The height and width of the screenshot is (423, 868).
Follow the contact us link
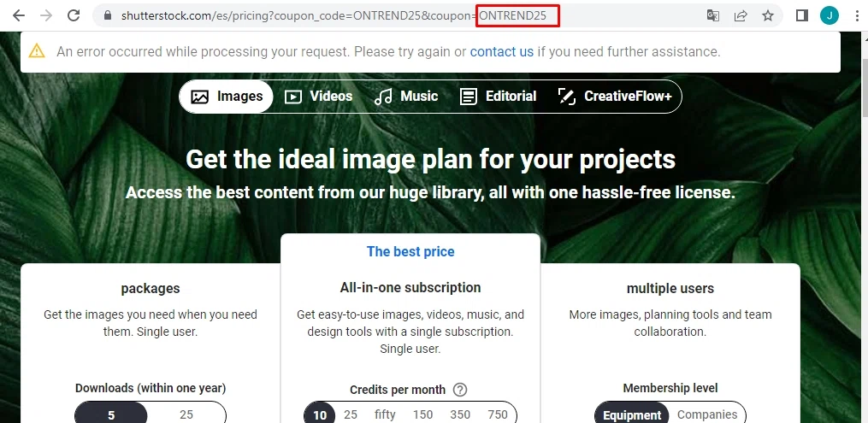click(x=501, y=51)
